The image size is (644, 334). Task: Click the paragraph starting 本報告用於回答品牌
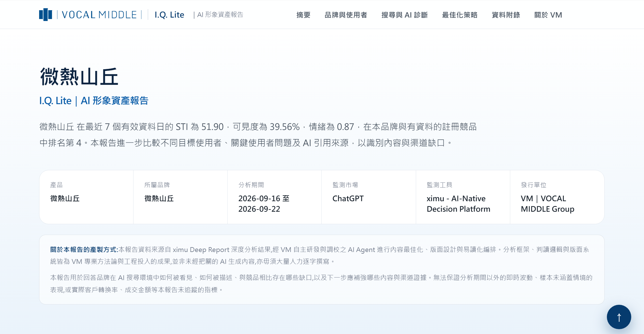pyautogui.click(x=321, y=283)
